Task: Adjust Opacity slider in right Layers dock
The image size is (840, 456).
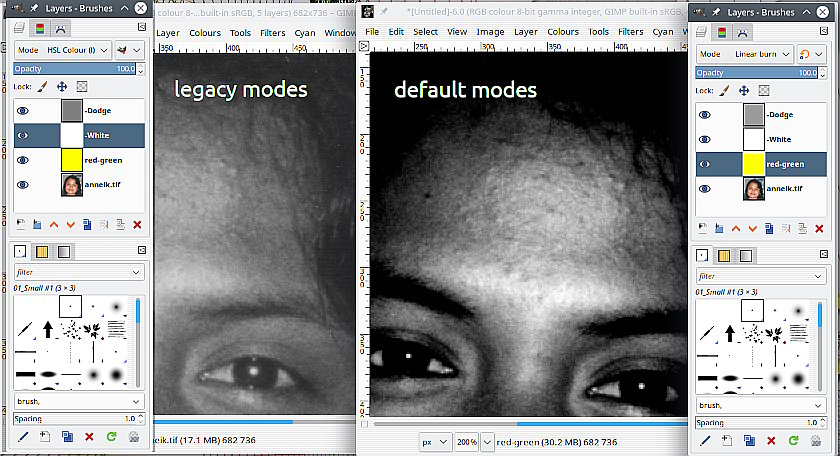Action: coord(756,73)
